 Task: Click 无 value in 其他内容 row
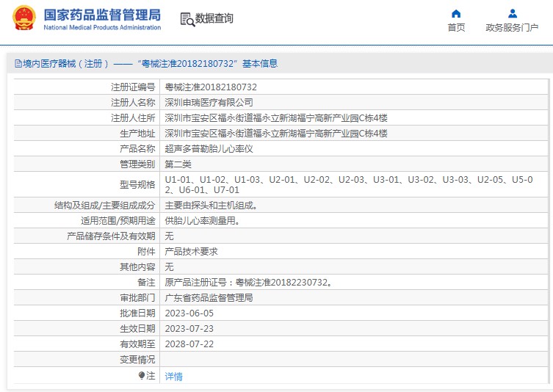(x=170, y=267)
